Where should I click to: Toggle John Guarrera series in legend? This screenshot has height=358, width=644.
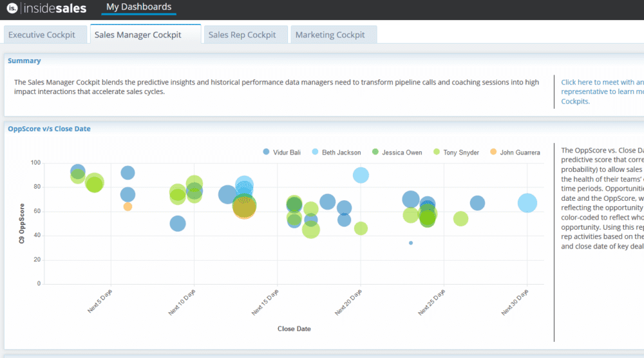515,153
